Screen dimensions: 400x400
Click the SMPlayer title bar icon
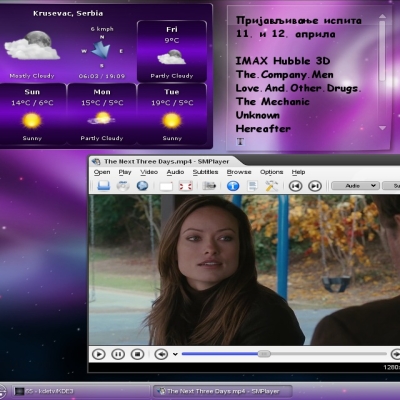pos(96,162)
